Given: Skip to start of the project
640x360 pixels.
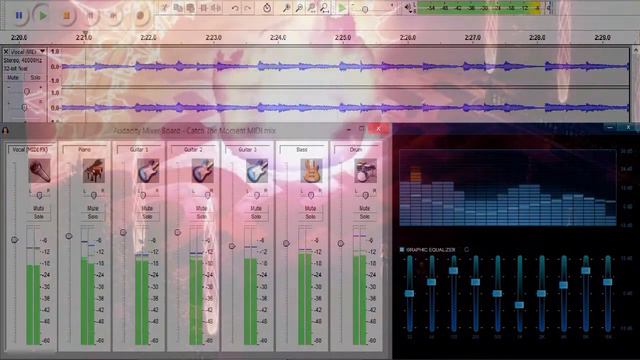Looking at the screenshot, I should click(x=91, y=16).
